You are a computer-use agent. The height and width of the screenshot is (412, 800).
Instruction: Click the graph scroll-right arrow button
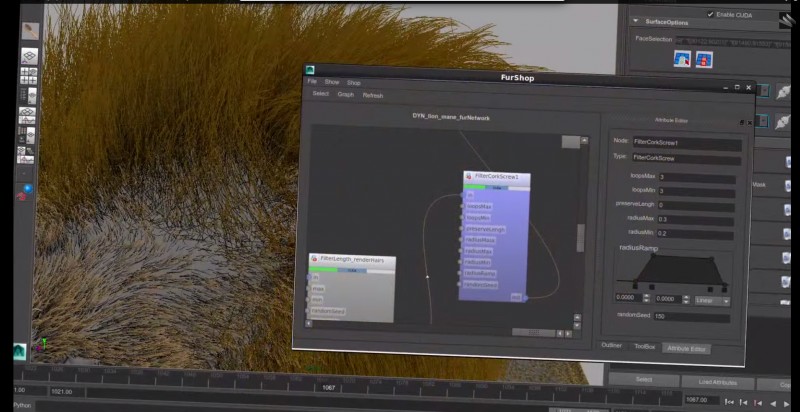(568, 333)
